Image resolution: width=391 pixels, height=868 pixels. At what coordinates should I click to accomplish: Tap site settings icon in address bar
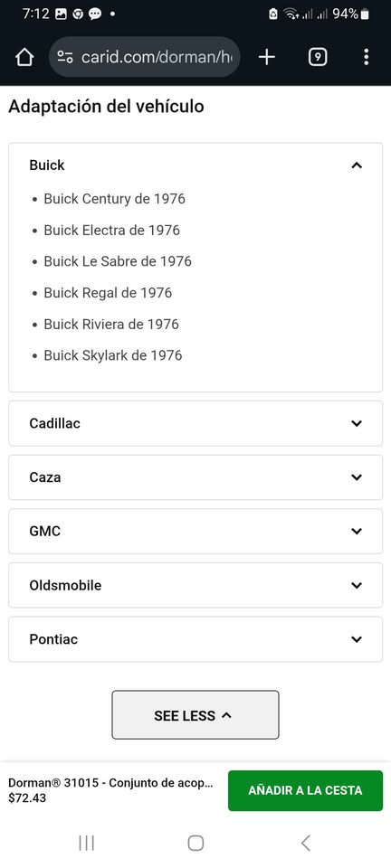pyautogui.click(x=65, y=57)
